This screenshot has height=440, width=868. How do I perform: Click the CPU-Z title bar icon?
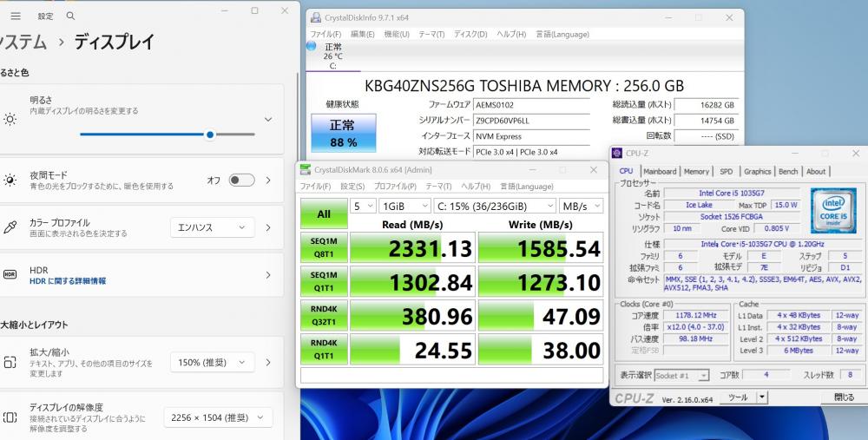618,154
